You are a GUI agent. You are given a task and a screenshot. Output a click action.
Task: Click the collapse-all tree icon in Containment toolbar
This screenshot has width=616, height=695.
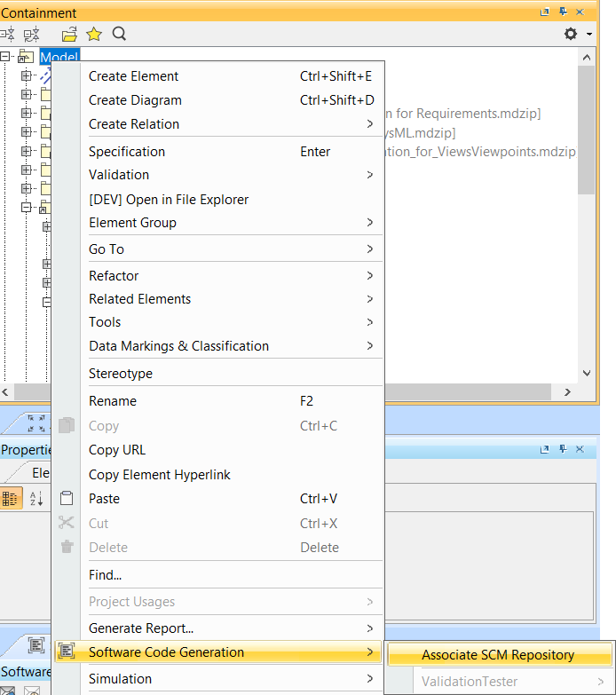(x=7, y=34)
